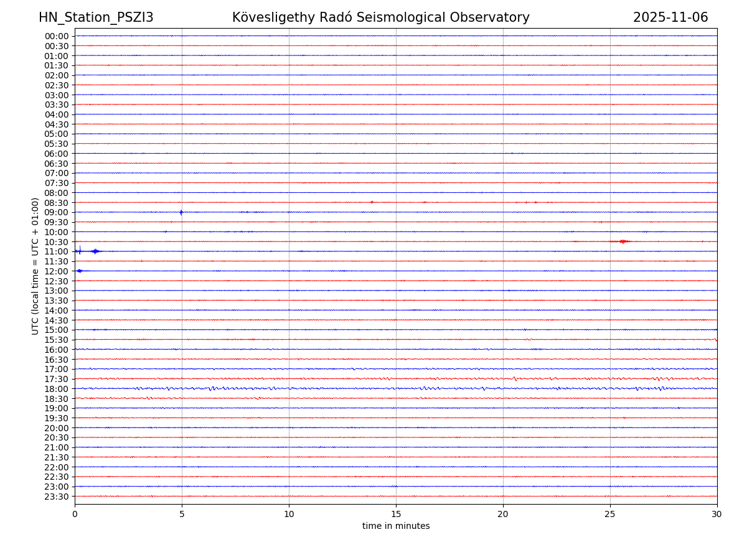
Task: Click the 00:00 row time label
Action: tap(56, 36)
